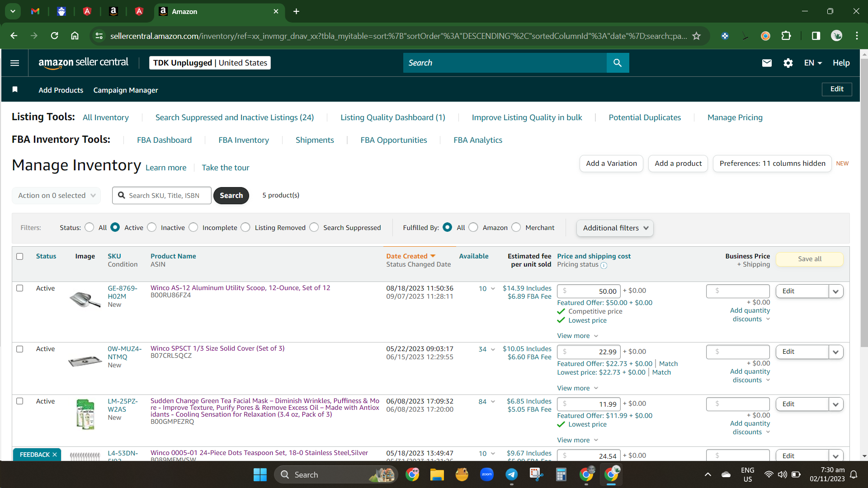Screen dimensions: 868x488
Task: Tick the select-all products checkbox
Action: 20,256
